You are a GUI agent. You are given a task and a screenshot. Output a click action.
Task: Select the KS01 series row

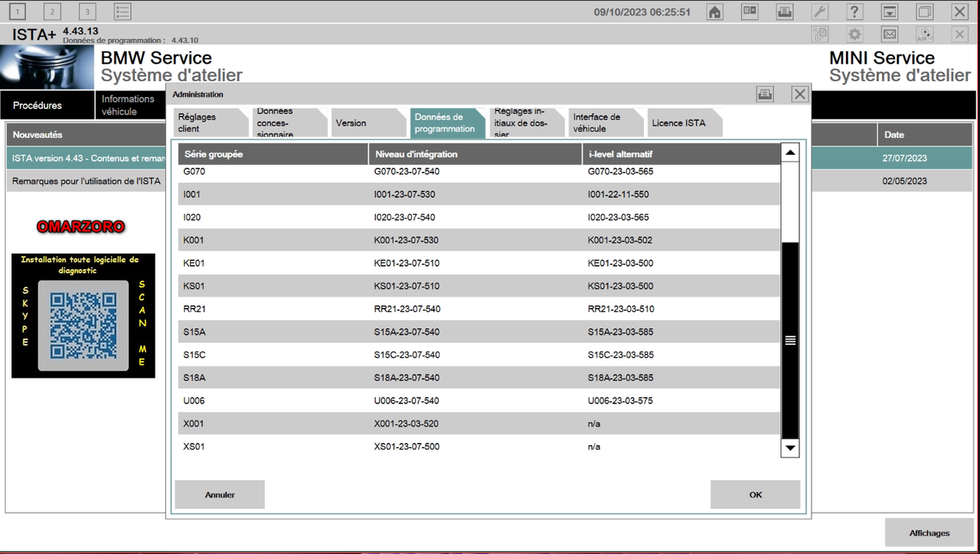click(x=479, y=286)
